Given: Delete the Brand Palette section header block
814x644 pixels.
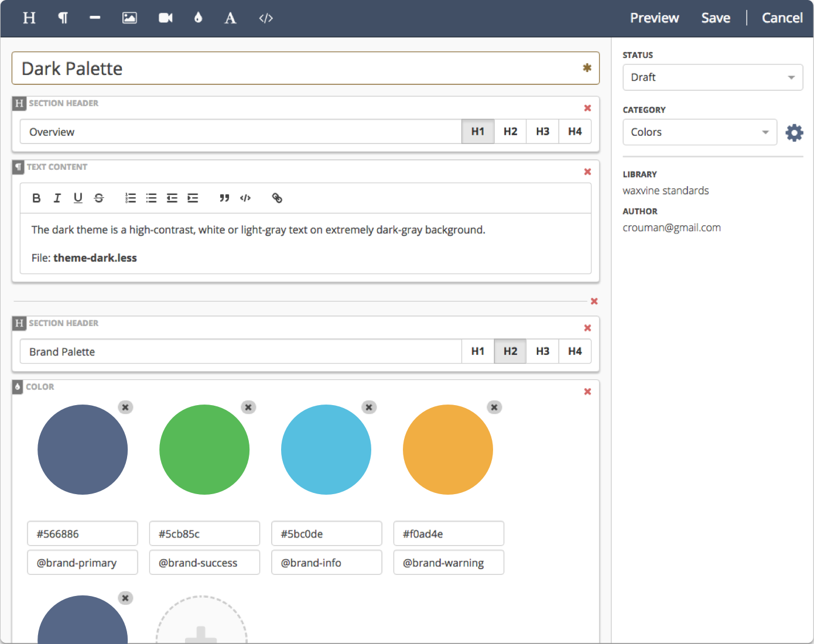Looking at the screenshot, I should (587, 328).
